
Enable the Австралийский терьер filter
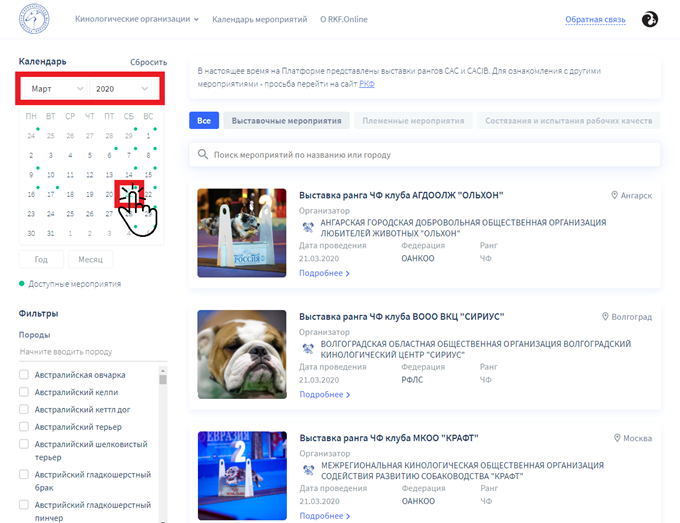click(x=24, y=426)
